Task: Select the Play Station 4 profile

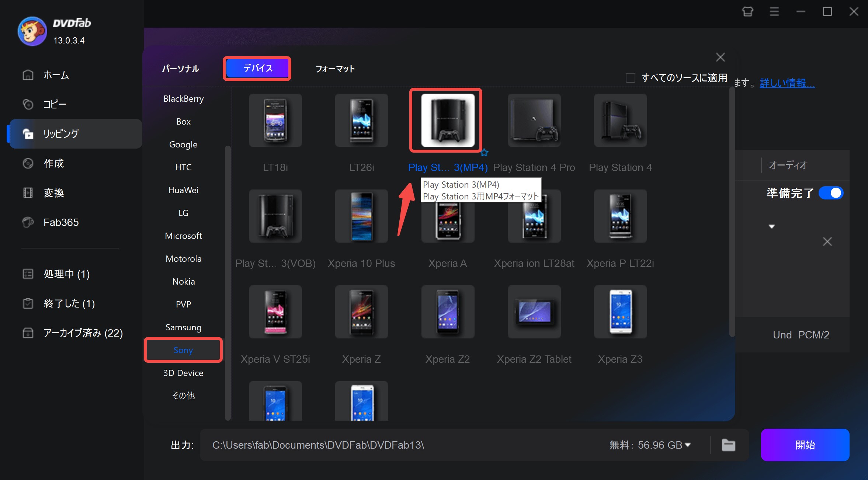Action: [621, 120]
